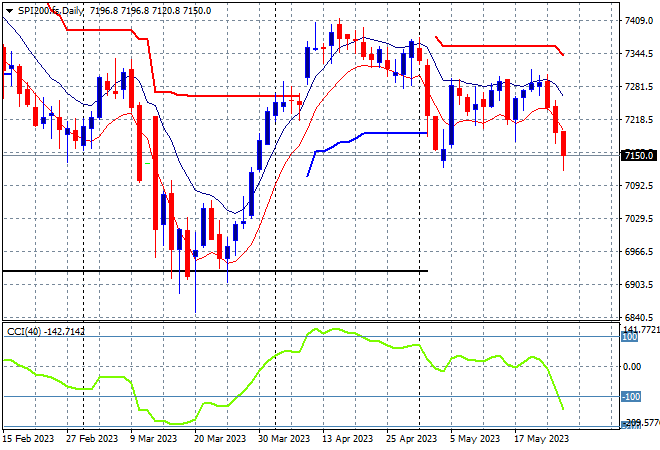
Task: Select the CCI -100 level tag
Action: [631, 397]
